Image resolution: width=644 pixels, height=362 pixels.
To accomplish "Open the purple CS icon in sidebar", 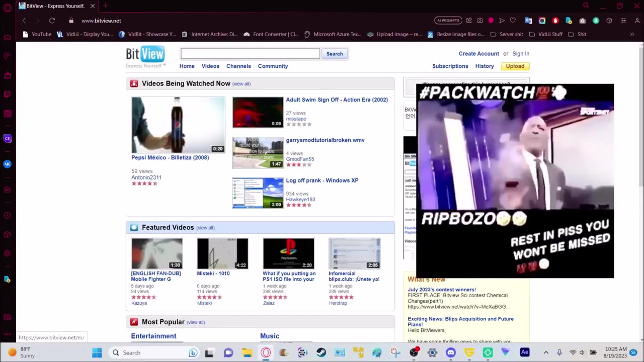I will click(x=7, y=138).
